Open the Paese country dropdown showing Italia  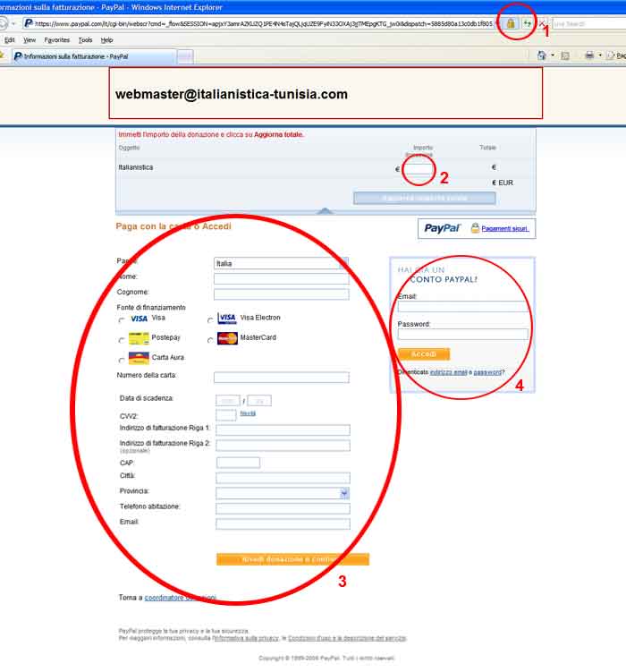(x=281, y=264)
